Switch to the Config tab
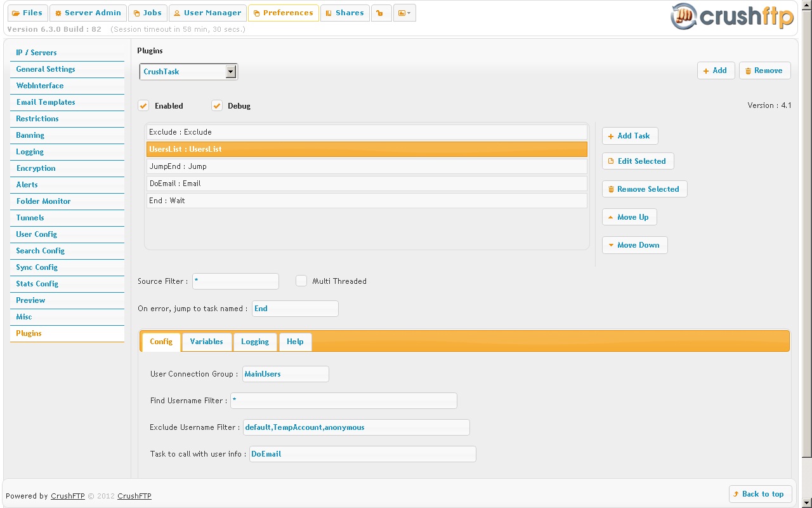The image size is (812, 508). [161, 342]
